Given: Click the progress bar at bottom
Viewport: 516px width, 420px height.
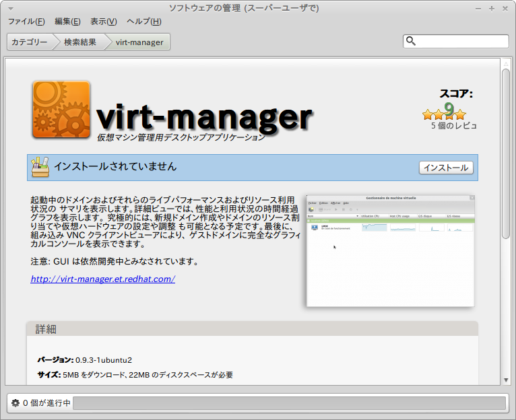Looking at the screenshot, I should click(x=289, y=403).
